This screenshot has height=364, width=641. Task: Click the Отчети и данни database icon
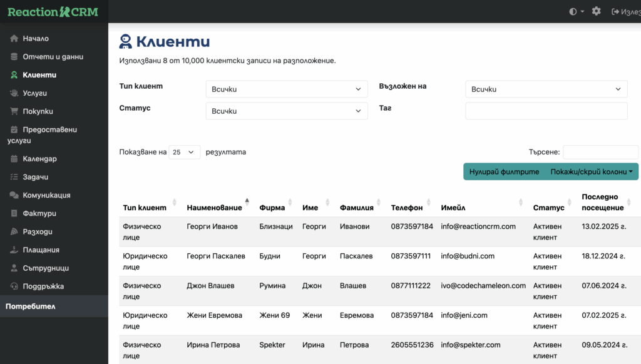[14, 57]
